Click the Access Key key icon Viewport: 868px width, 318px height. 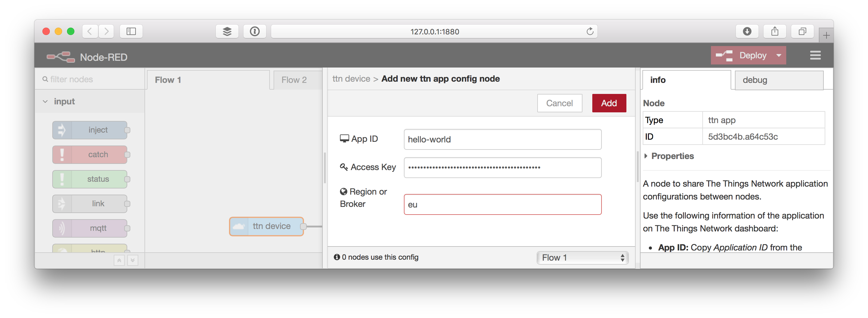tap(344, 167)
